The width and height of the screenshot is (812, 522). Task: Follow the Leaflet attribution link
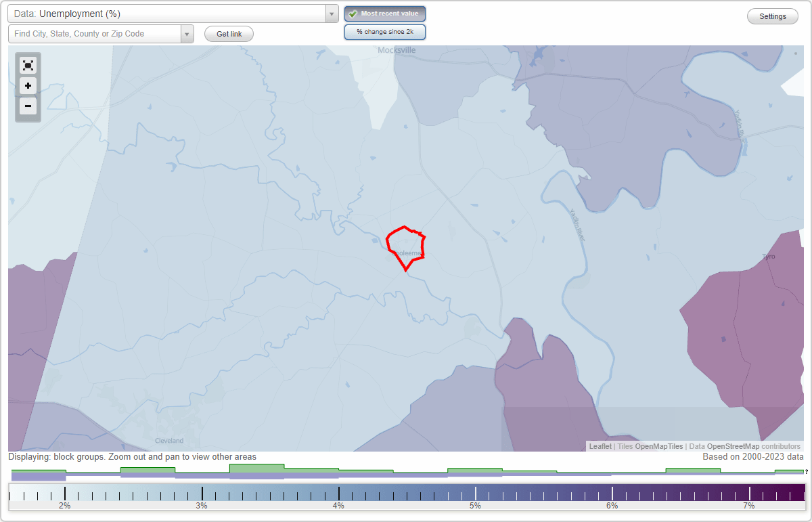click(x=600, y=446)
